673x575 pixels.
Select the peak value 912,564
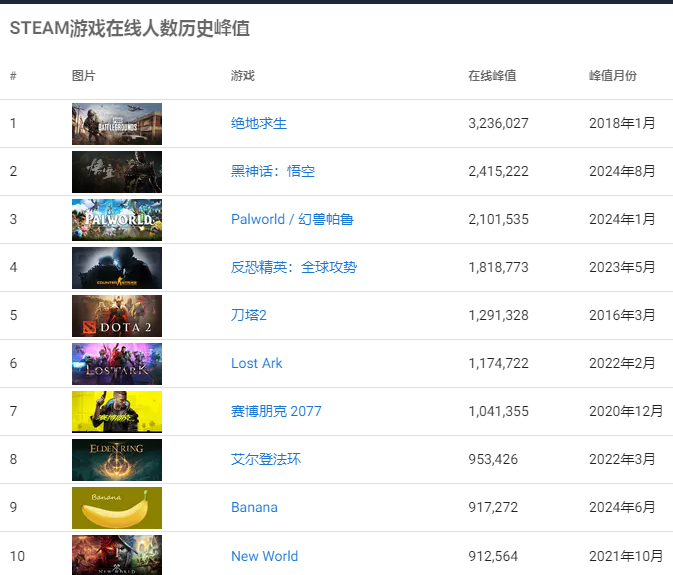493,556
